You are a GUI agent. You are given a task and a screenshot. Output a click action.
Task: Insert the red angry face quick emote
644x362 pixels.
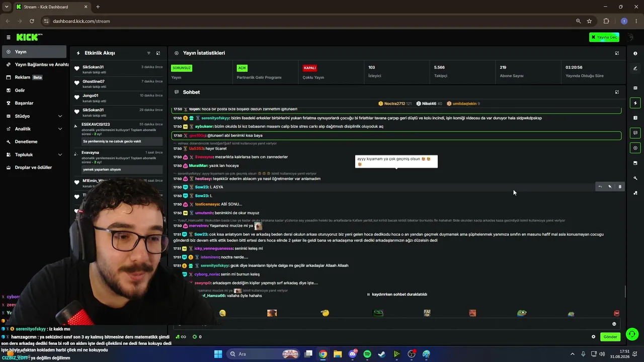[616, 313]
